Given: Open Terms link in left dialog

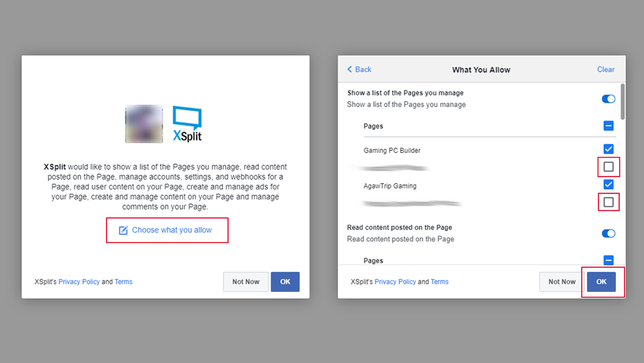Looking at the screenshot, I should [x=123, y=282].
